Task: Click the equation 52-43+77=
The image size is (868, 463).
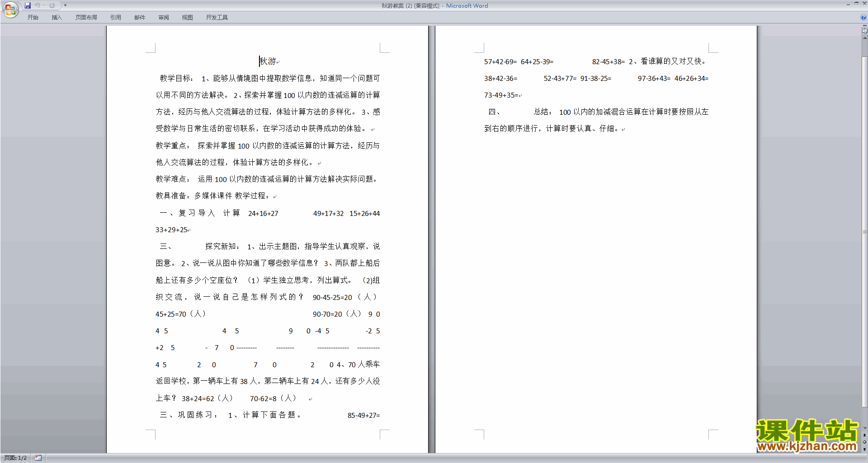Action: [560, 78]
